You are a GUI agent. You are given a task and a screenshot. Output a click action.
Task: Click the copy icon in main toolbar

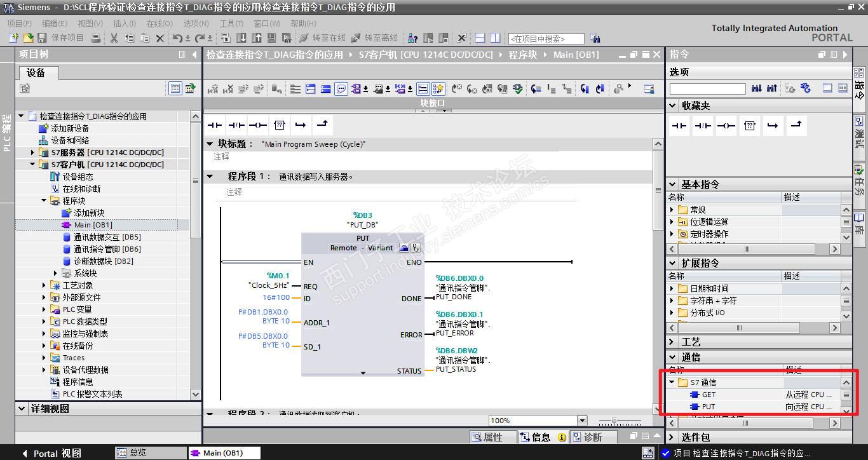(x=129, y=38)
